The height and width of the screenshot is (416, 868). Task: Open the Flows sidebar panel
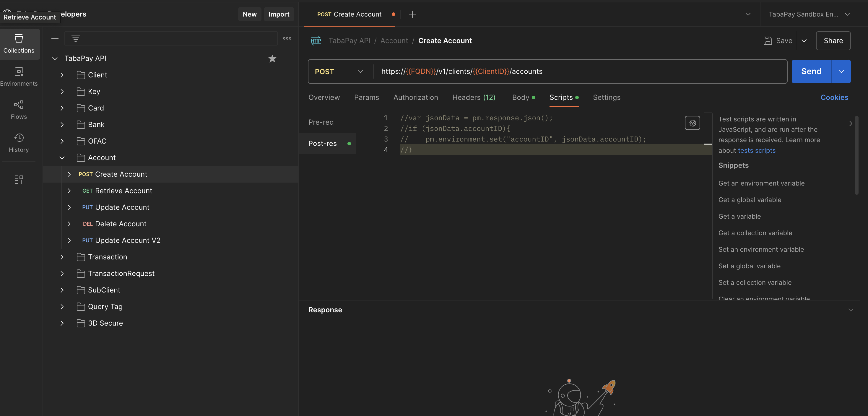coord(19,110)
